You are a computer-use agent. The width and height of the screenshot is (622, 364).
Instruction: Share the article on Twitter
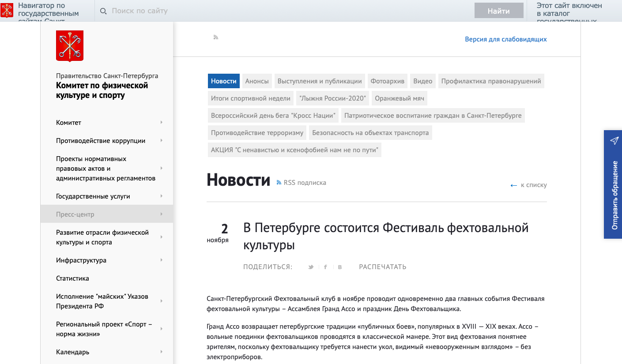coord(311,267)
